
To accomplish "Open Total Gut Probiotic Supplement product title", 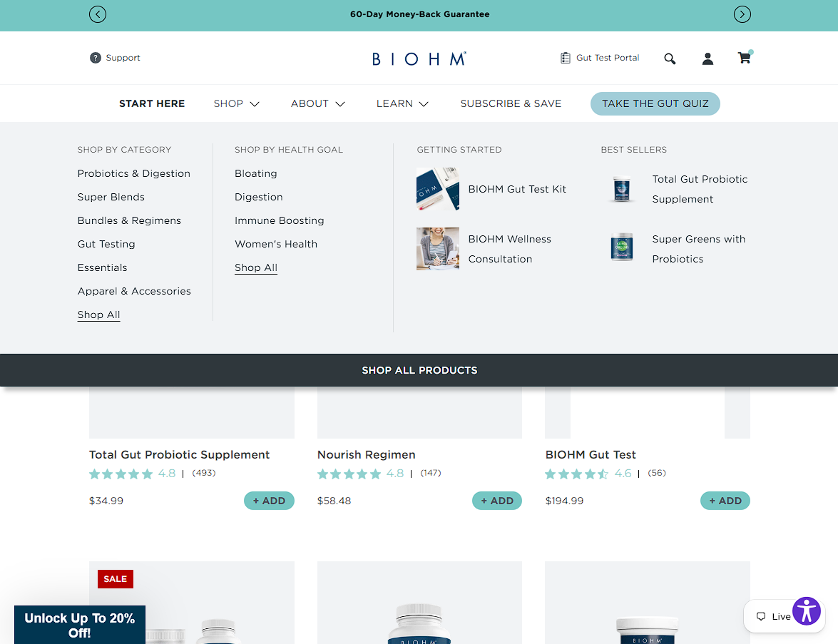I will [x=179, y=455].
